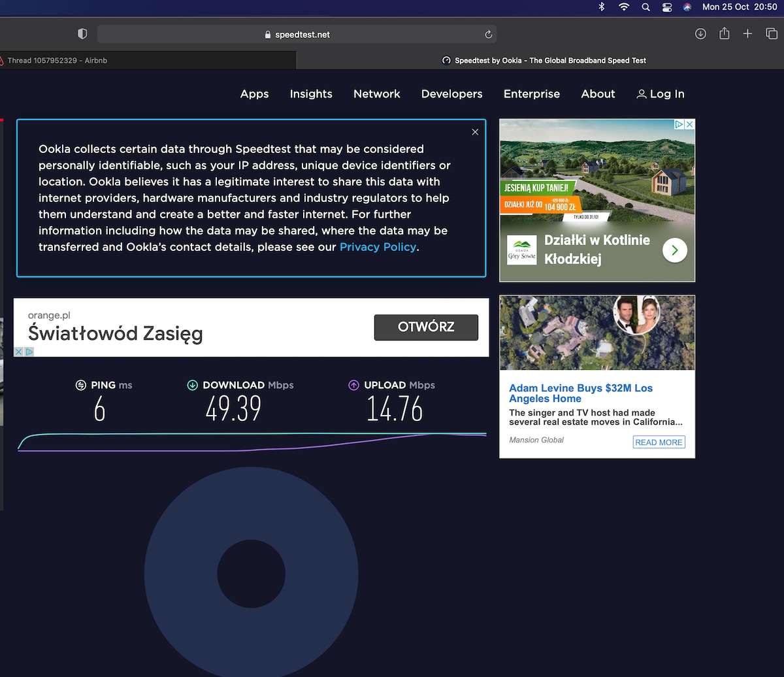Click upload value 14.76
This screenshot has width=784, height=677.
click(x=395, y=410)
